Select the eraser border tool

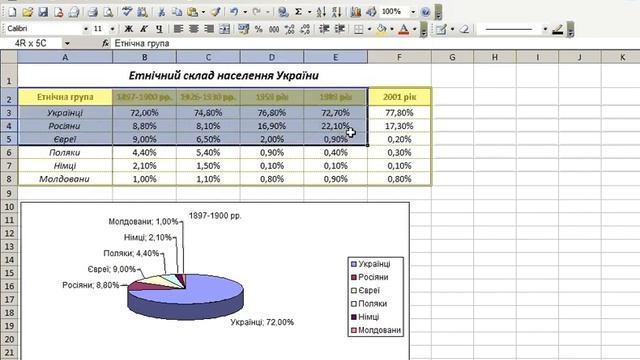pos(464,29)
